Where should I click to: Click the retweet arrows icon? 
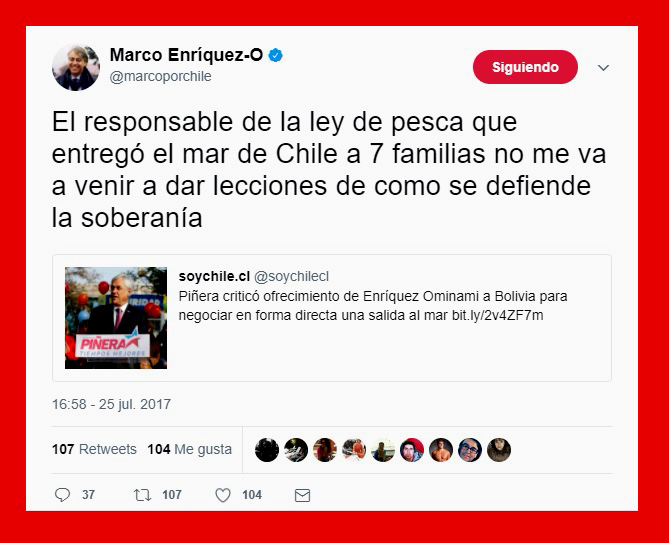point(142,495)
